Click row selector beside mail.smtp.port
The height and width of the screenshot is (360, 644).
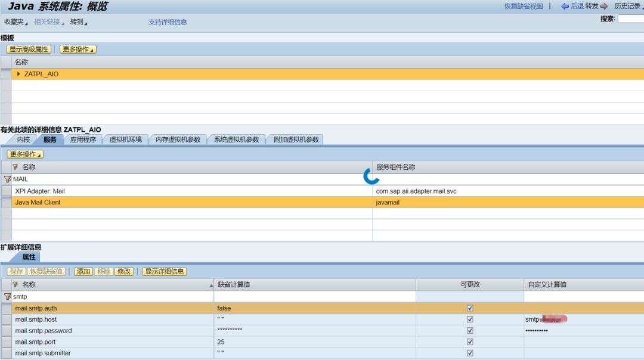(x=6, y=342)
